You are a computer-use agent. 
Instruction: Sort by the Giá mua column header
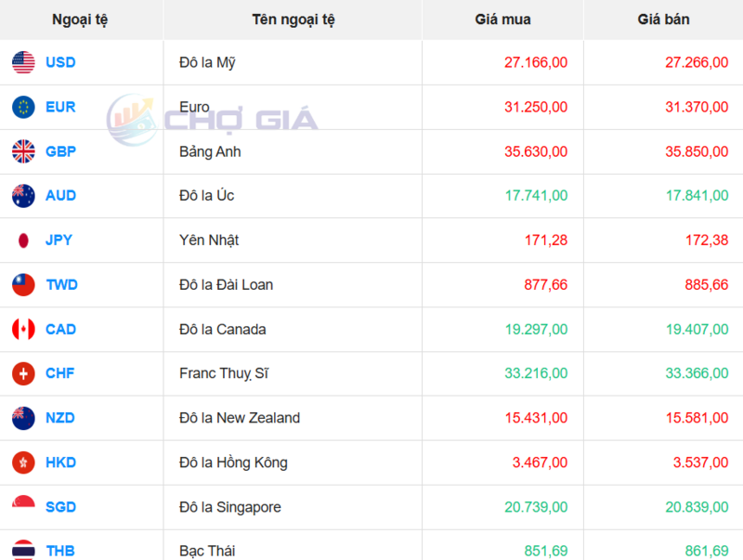(x=502, y=20)
